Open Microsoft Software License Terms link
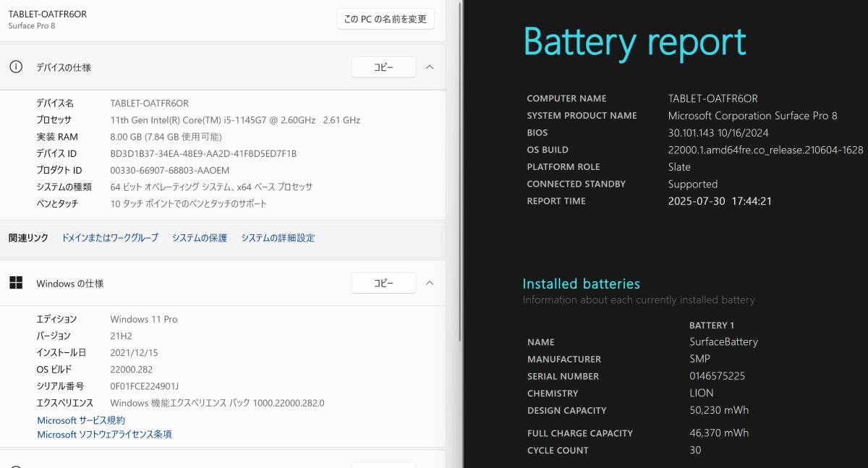The image size is (868, 468). pyautogui.click(x=105, y=435)
